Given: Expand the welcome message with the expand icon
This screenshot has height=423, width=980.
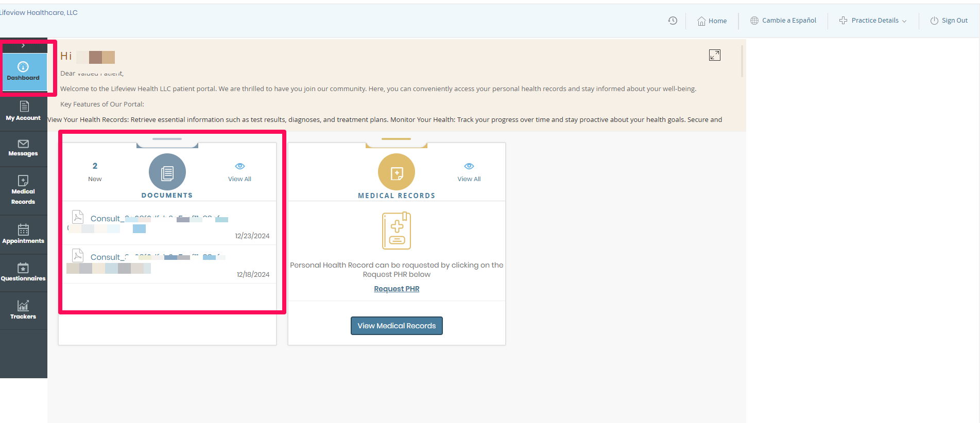Looking at the screenshot, I should (x=715, y=55).
